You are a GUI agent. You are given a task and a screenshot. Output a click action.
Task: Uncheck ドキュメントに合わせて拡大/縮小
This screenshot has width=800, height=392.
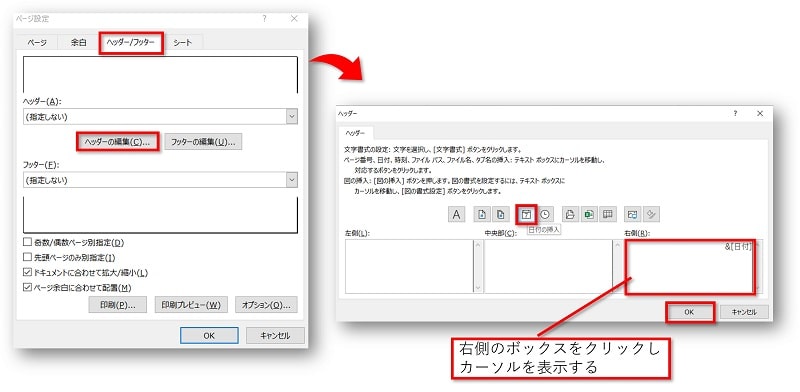[28, 273]
